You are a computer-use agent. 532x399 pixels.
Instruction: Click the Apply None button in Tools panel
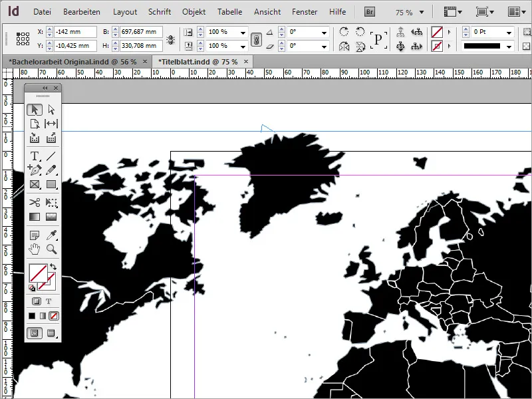[54, 316]
